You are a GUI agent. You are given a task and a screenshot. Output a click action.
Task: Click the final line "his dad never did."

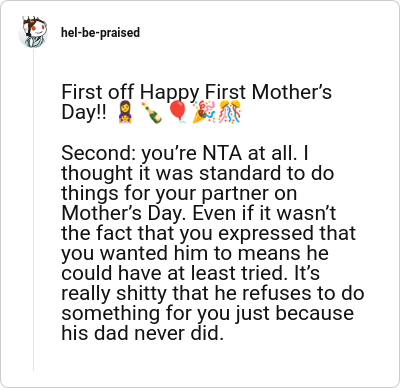point(142,333)
